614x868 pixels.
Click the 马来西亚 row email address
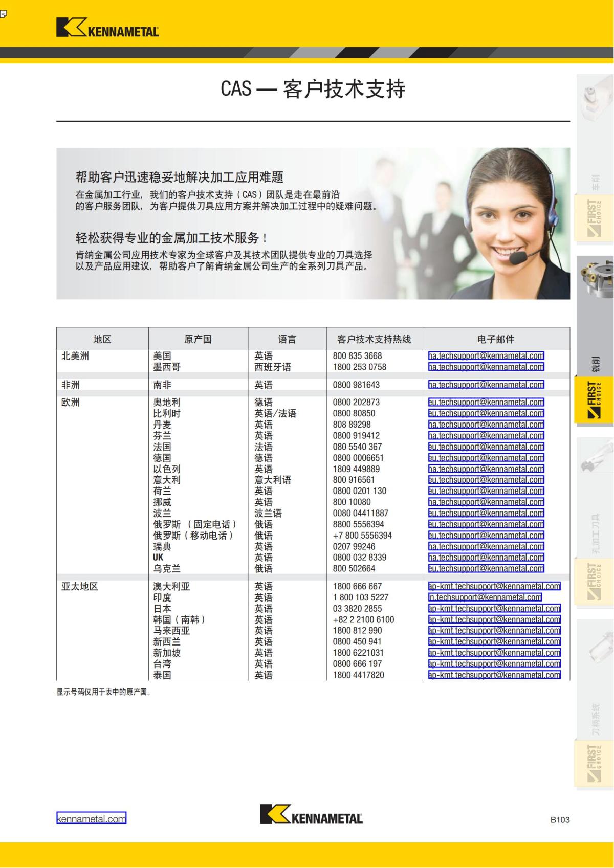(494, 631)
